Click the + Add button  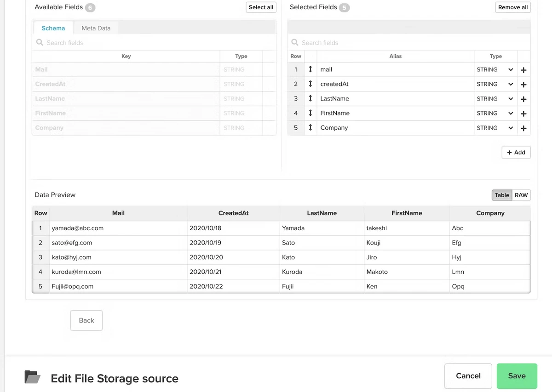pyautogui.click(x=516, y=153)
